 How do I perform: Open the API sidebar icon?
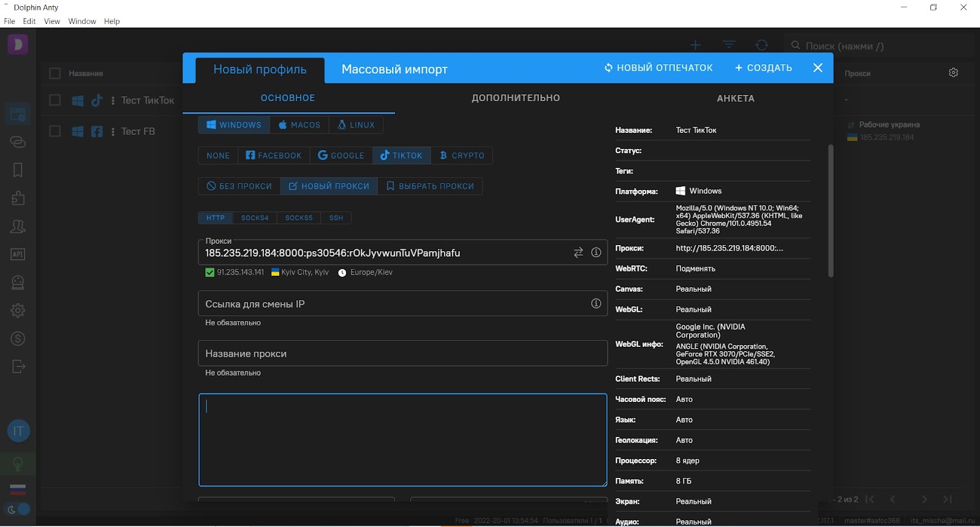coord(18,254)
